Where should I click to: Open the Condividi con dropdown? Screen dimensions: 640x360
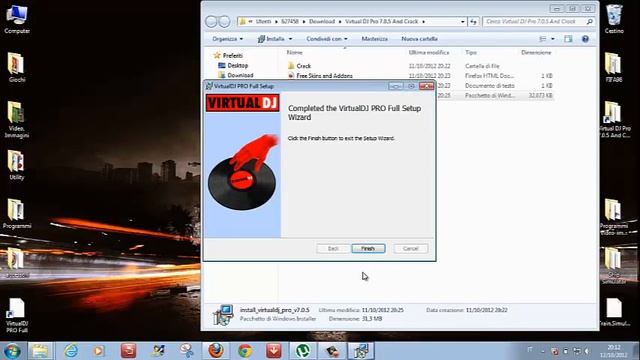pyautogui.click(x=327, y=39)
